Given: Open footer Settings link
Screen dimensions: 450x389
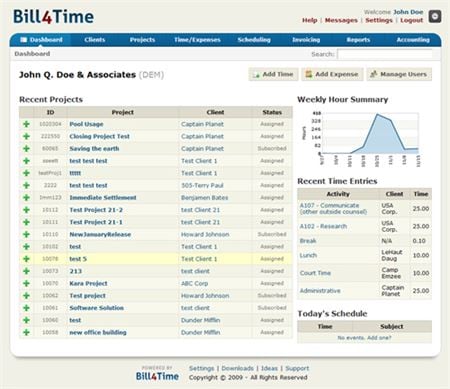Looking at the screenshot, I should click(202, 368).
